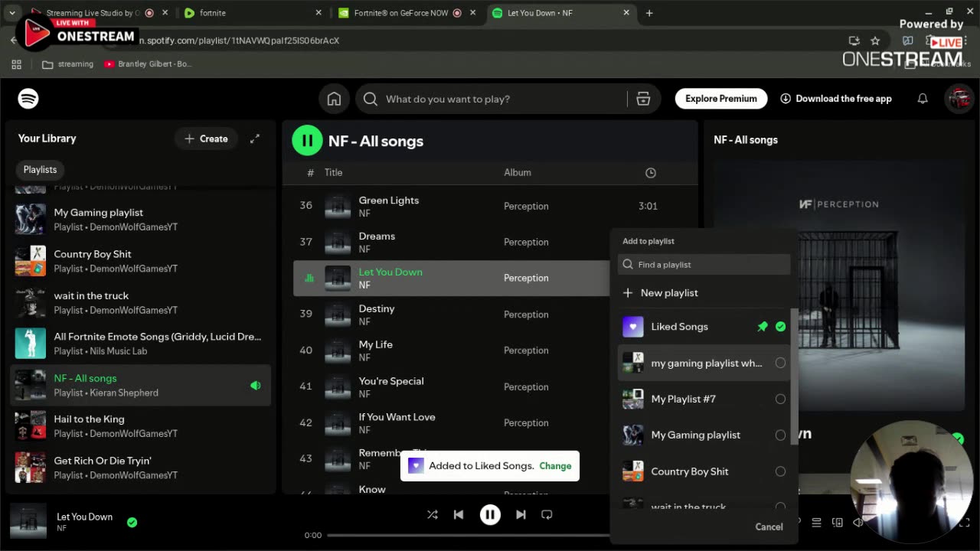
Task: Pause the NF - All songs playlist
Action: 307,141
